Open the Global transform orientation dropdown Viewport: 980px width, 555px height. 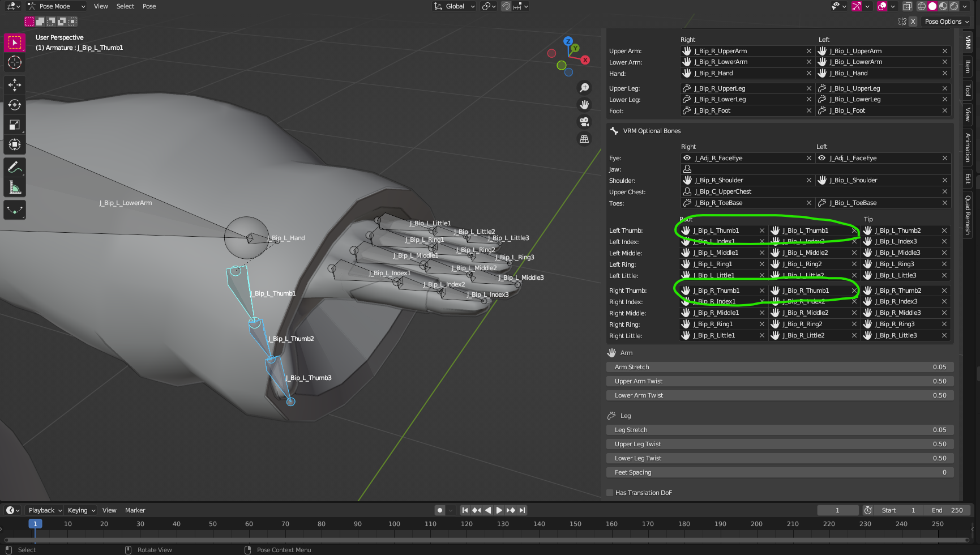tap(454, 6)
